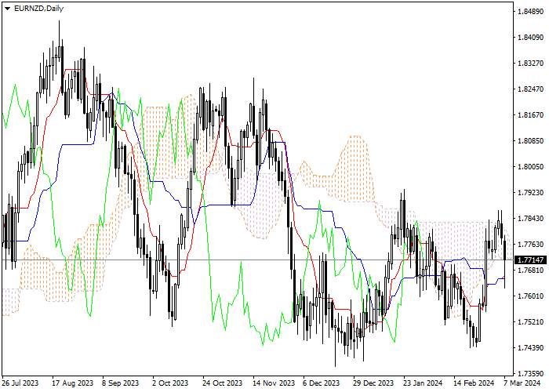Image resolution: width=549 pixels, height=392 pixels.
Task: Select the 1.76010 price axis label
Action: [530, 296]
